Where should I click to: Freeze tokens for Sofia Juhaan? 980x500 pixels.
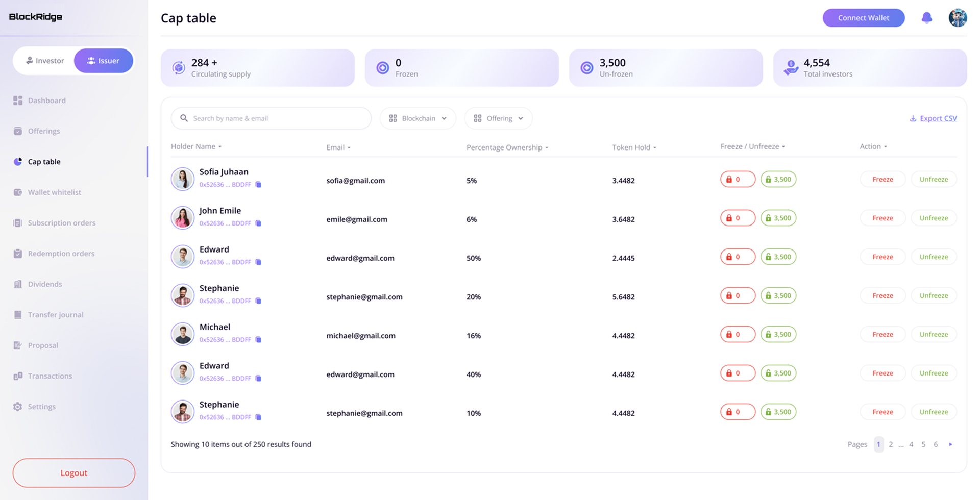(883, 179)
